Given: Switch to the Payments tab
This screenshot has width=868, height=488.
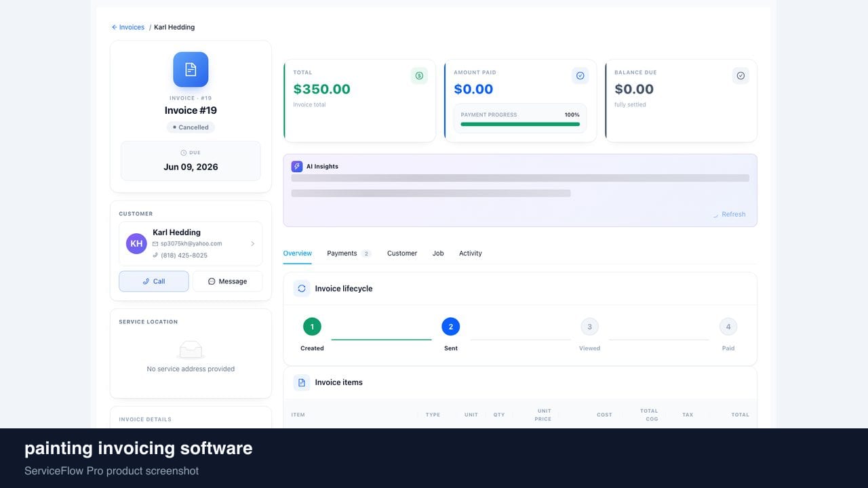Looking at the screenshot, I should coord(349,253).
